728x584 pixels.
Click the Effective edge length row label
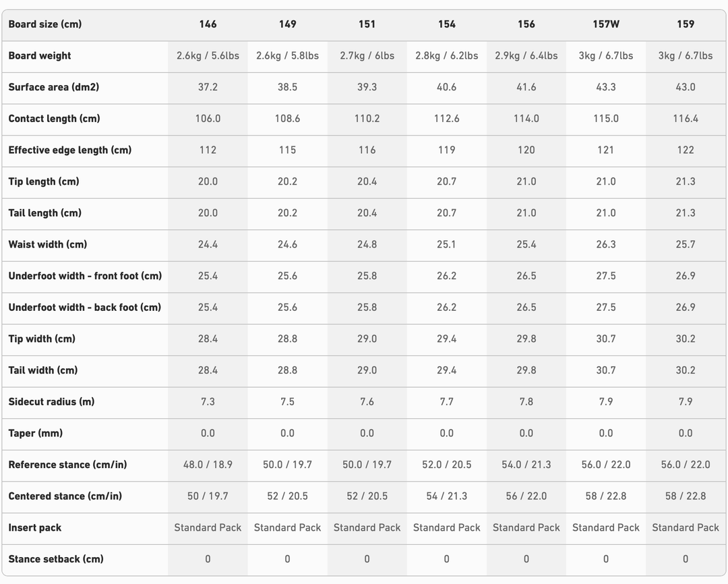tap(69, 150)
